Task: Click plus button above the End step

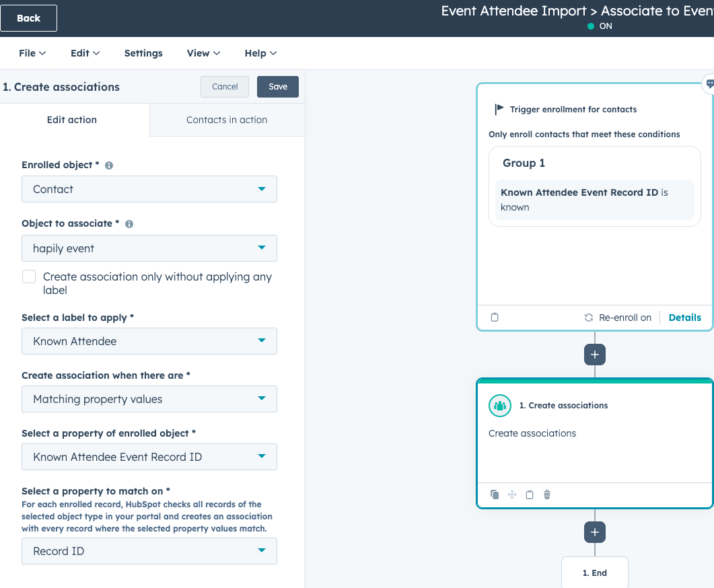Action: pos(595,532)
